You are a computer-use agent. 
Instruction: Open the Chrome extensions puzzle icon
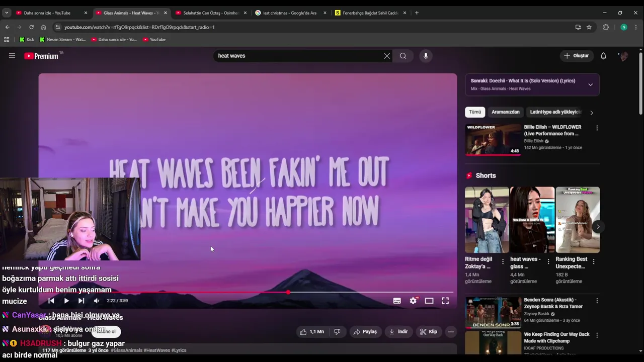(x=606, y=27)
